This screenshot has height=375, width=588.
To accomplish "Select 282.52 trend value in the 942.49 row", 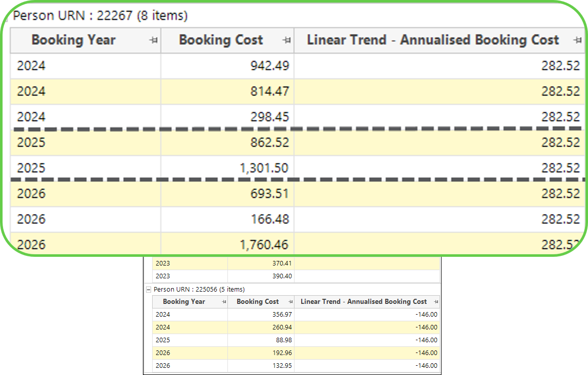I will [x=439, y=66].
